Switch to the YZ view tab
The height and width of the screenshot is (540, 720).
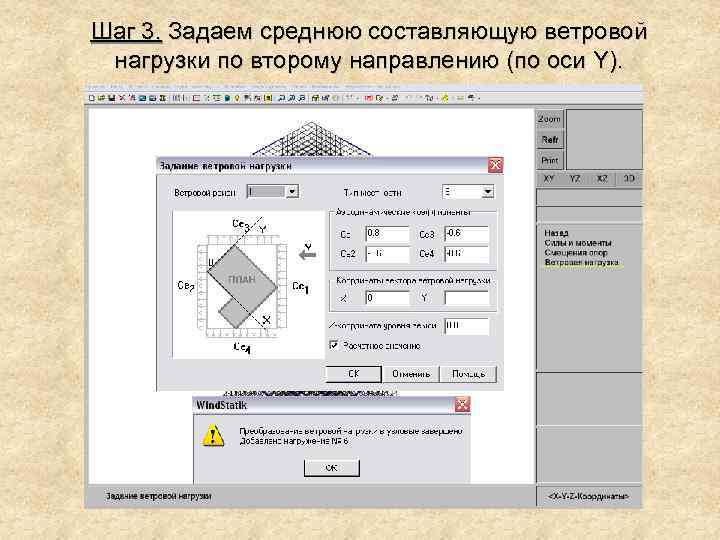(x=575, y=179)
